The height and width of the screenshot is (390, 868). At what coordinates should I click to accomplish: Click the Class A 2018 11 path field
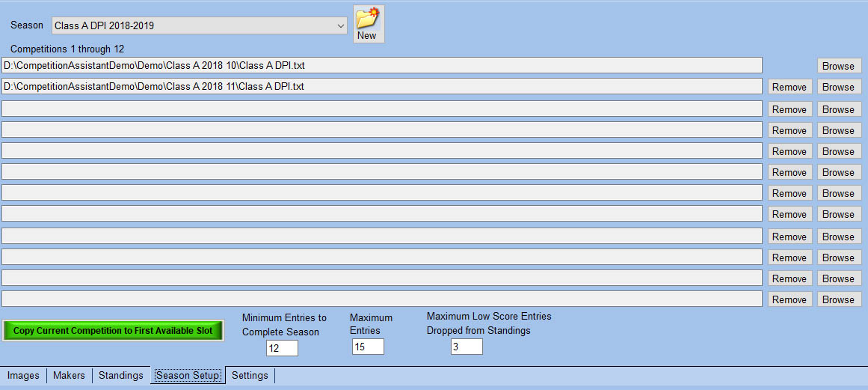click(382, 86)
